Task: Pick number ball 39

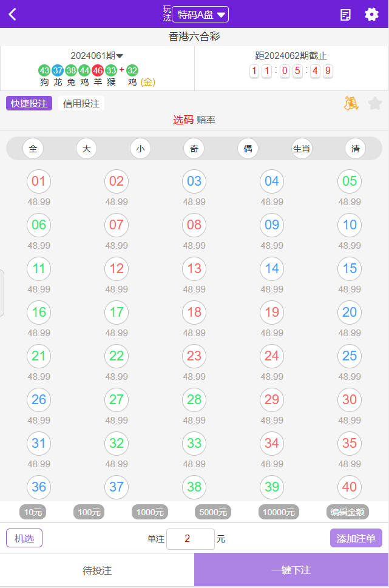Action: (272, 487)
